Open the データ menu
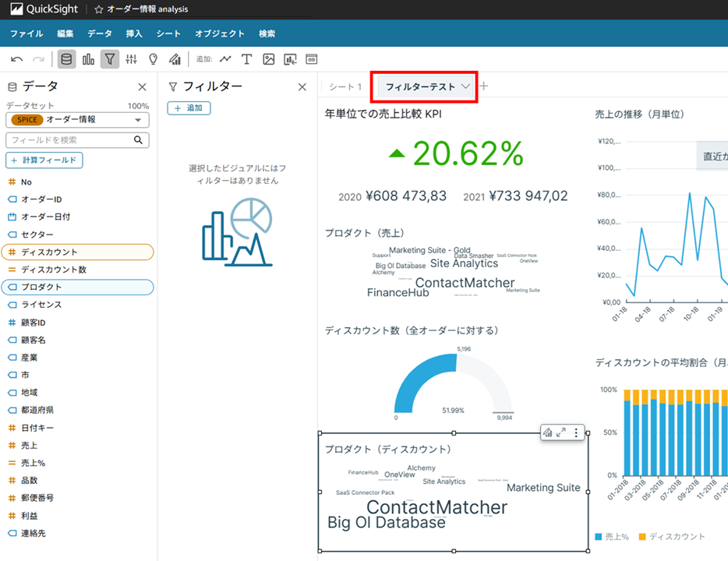The width and height of the screenshot is (728, 561). (100, 34)
